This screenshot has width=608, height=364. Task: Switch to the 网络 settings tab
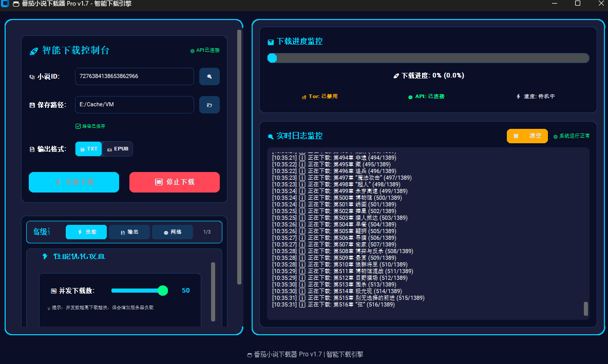[x=173, y=232]
